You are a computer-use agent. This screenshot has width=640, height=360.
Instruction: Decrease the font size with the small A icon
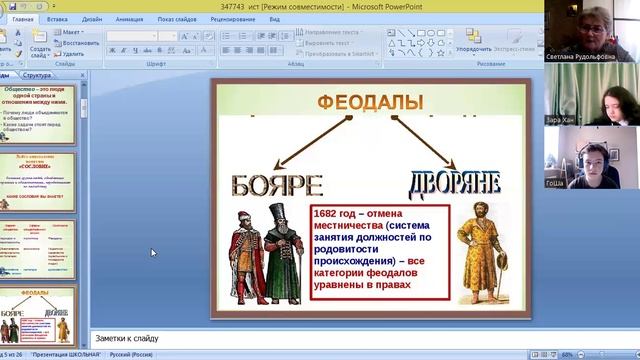[x=196, y=36]
